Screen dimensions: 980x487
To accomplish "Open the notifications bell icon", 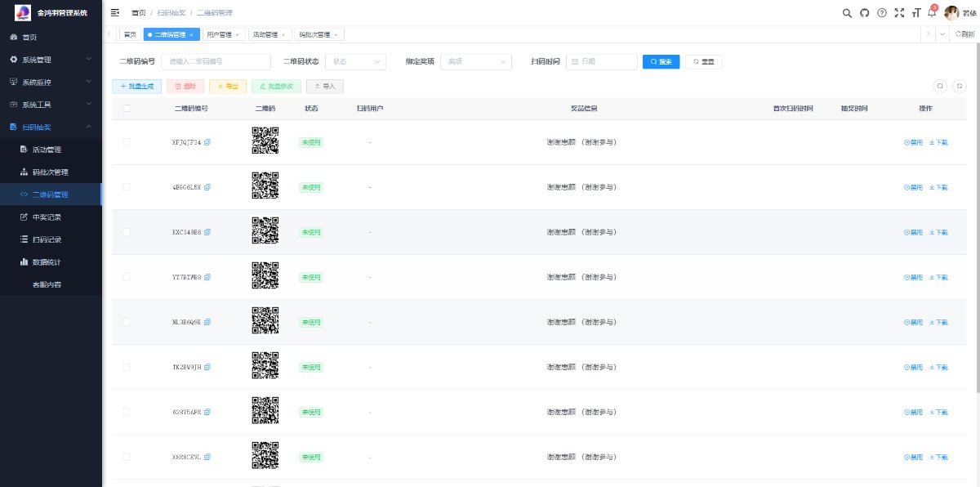I will pyautogui.click(x=932, y=12).
